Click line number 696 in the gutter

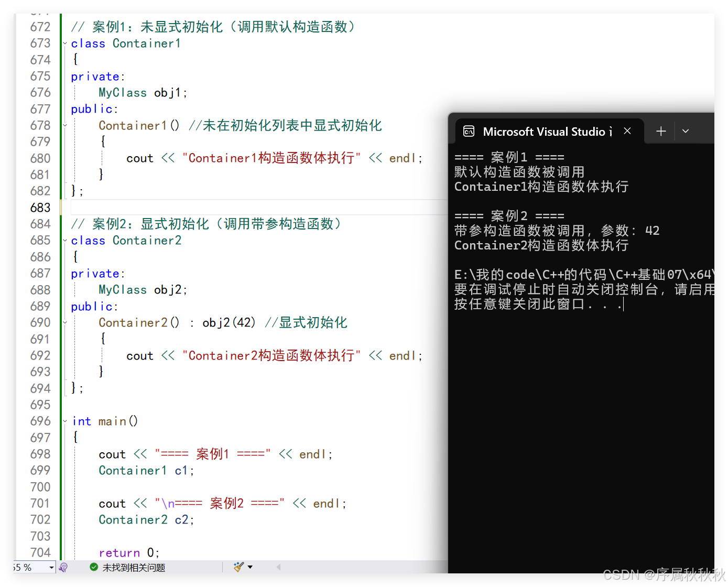(x=40, y=421)
